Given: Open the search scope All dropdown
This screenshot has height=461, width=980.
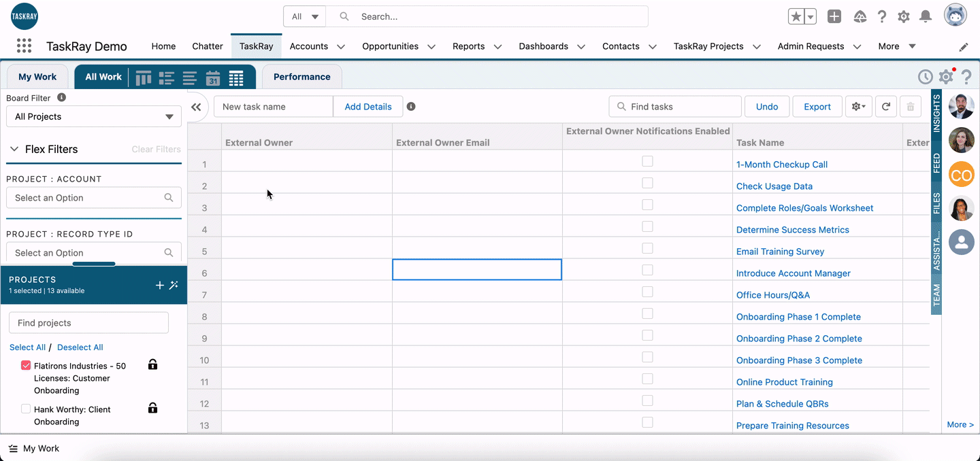Looking at the screenshot, I should [x=305, y=16].
